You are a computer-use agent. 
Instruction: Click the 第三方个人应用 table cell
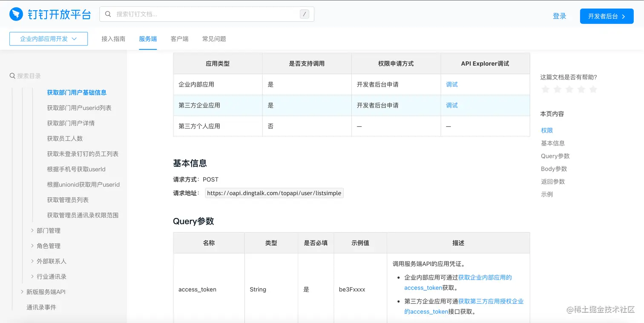tap(218, 126)
